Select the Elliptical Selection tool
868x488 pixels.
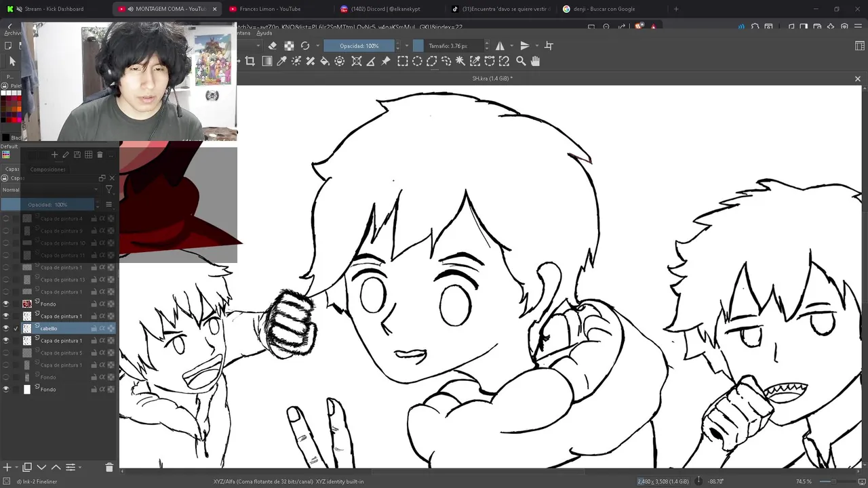tap(417, 61)
